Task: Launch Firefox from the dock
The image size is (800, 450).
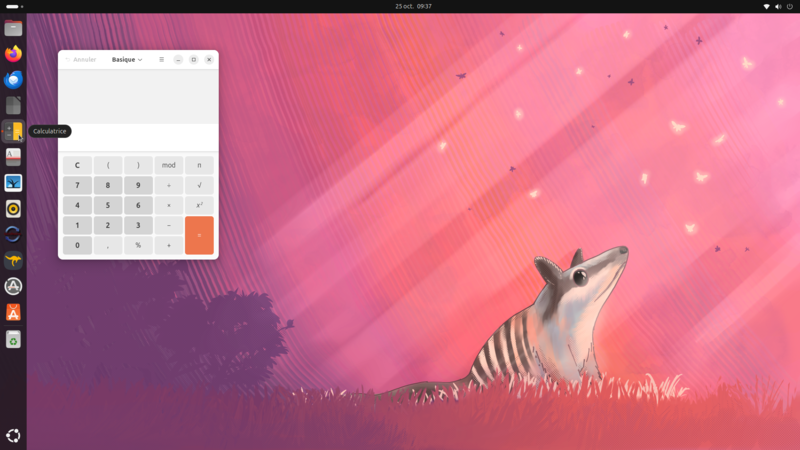Action: [x=13, y=54]
